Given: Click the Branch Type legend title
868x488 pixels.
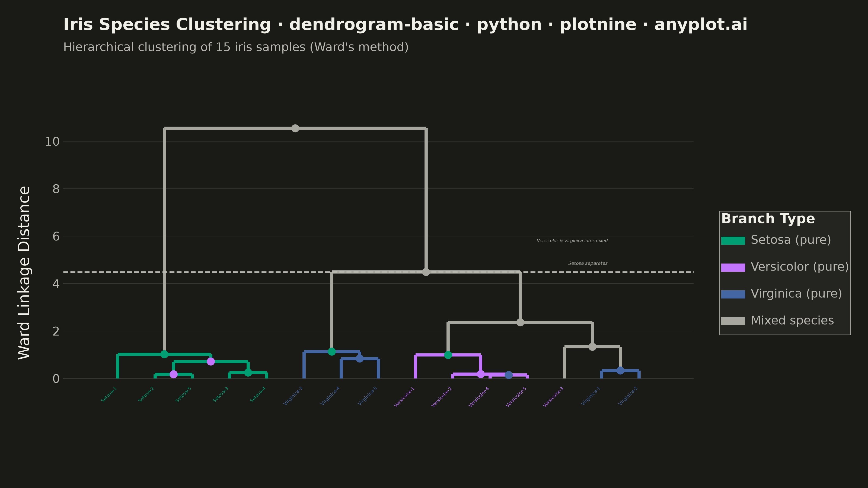Looking at the screenshot, I should click(768, 219).
